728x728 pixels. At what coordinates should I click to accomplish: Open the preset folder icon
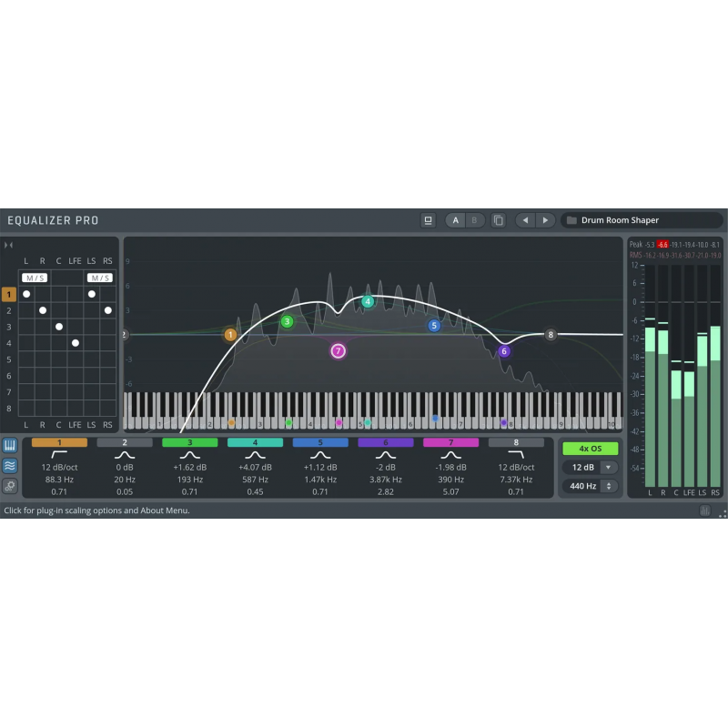pyautogui.click(x=571, y=220)
